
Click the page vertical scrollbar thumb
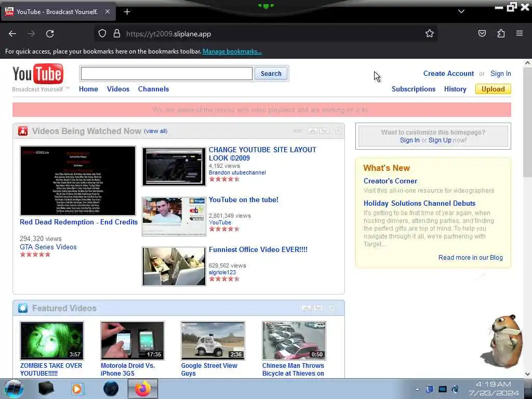point(527,122)
